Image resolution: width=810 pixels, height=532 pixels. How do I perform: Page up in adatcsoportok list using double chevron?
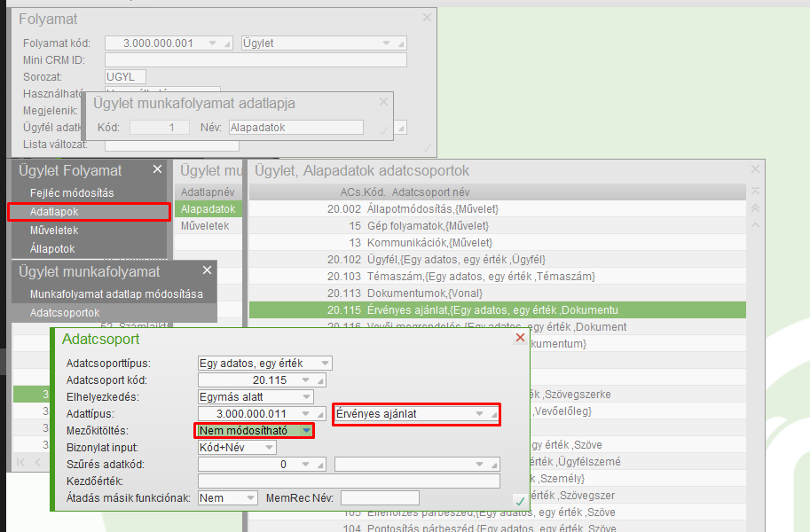click(x=755, y=208)
